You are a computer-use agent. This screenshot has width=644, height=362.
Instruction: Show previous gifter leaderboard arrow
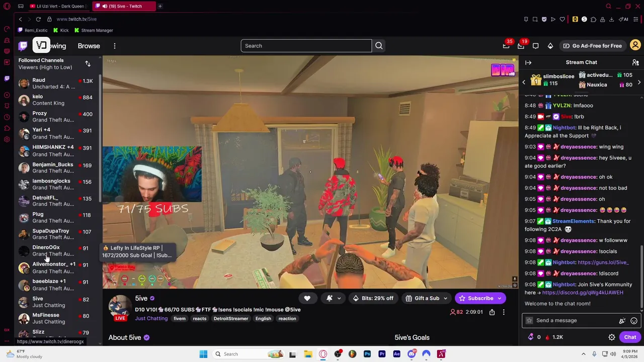pyautogui.click(x=523, y=82)
